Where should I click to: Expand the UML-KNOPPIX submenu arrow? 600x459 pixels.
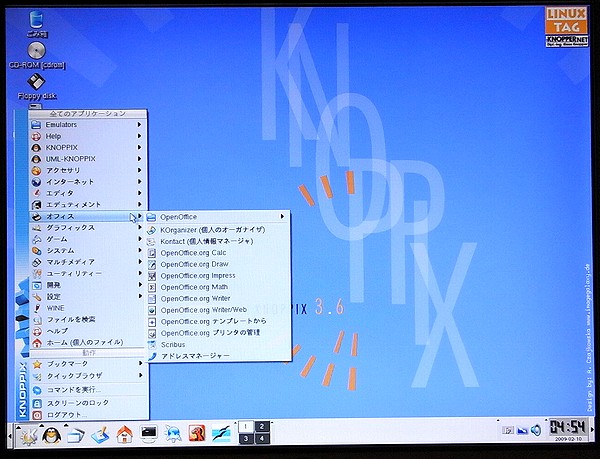[139, 159]
